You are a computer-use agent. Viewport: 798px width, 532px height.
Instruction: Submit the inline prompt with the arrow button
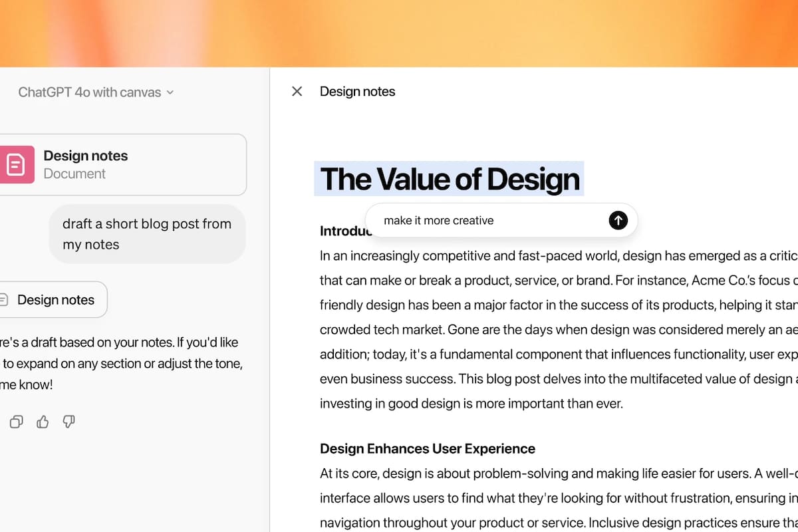point(618,220)
